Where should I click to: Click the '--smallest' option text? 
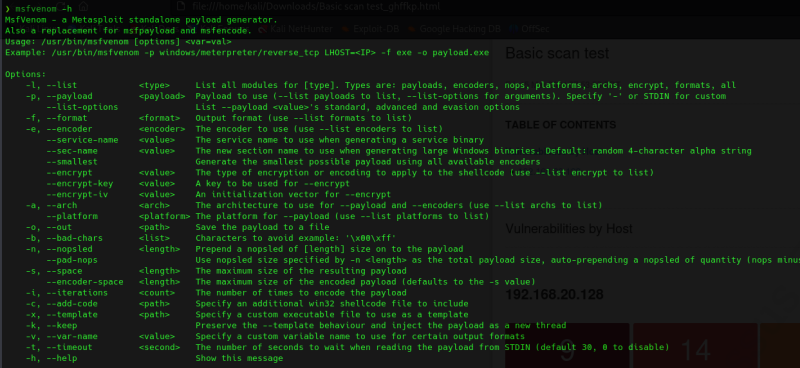pos(72,162)
